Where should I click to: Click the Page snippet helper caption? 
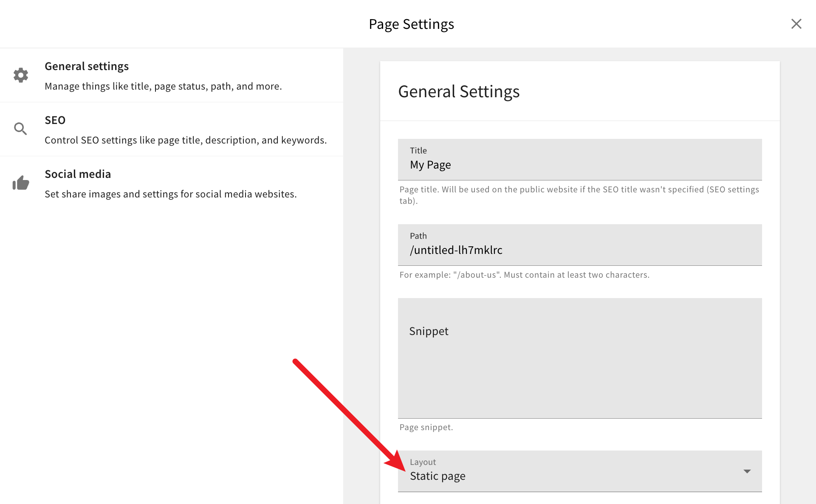point(426,427)
